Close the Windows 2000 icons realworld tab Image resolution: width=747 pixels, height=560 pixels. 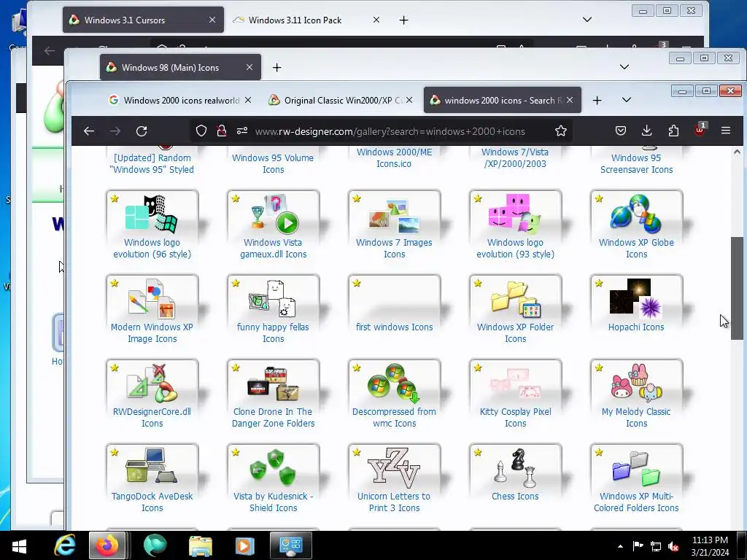pos(248,100)
